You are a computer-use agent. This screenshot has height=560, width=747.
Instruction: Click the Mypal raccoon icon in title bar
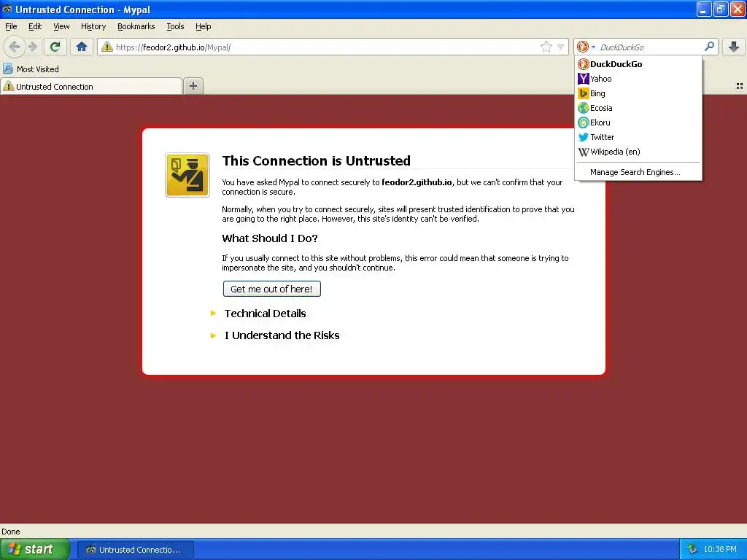point(7,9)
